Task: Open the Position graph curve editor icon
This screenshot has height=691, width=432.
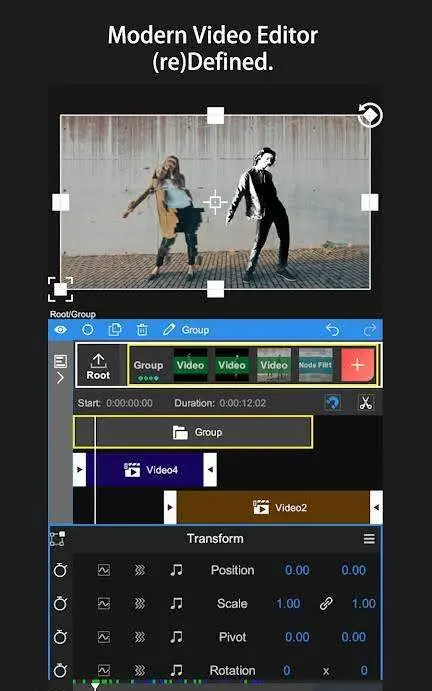Action: click(x=104, y=570)
